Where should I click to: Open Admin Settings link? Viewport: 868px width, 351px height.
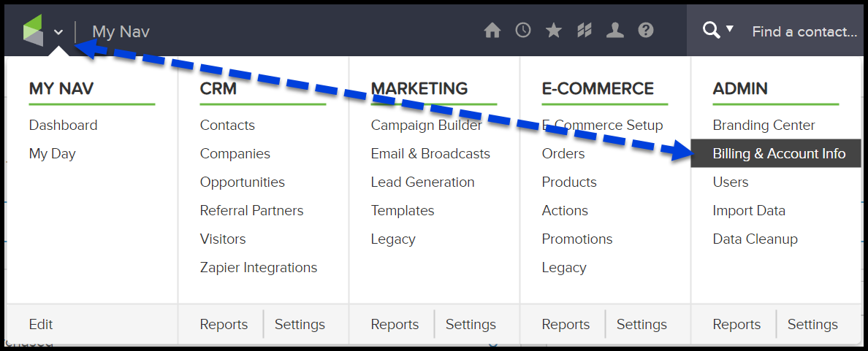pyautogui.click(x=812, y=325)
